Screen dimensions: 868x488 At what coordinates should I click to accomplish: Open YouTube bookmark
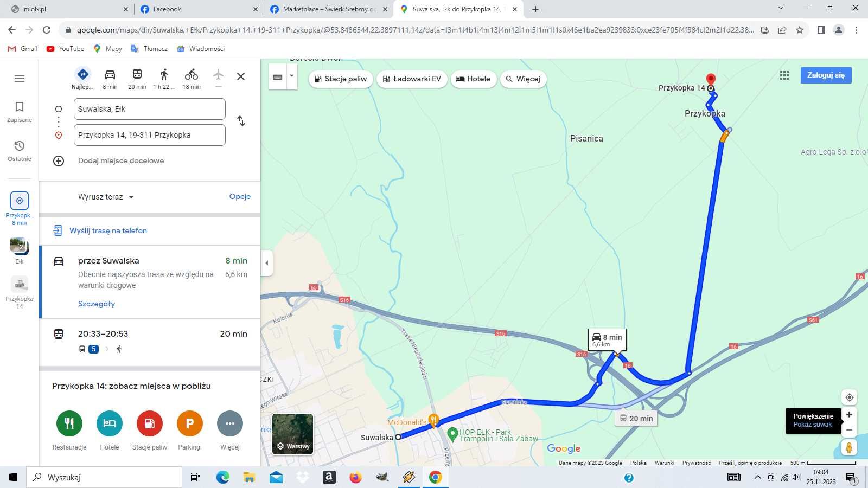click(x=65, y=49)
